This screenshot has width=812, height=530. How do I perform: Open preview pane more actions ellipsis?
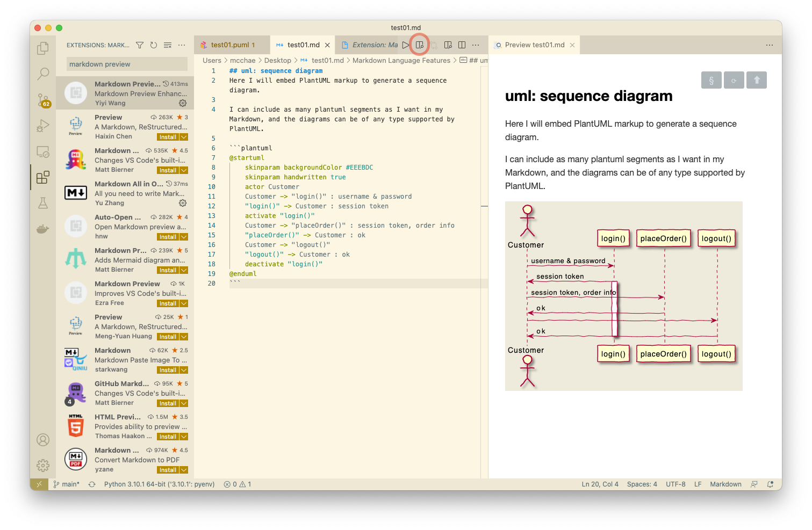(x=770, y=45)
